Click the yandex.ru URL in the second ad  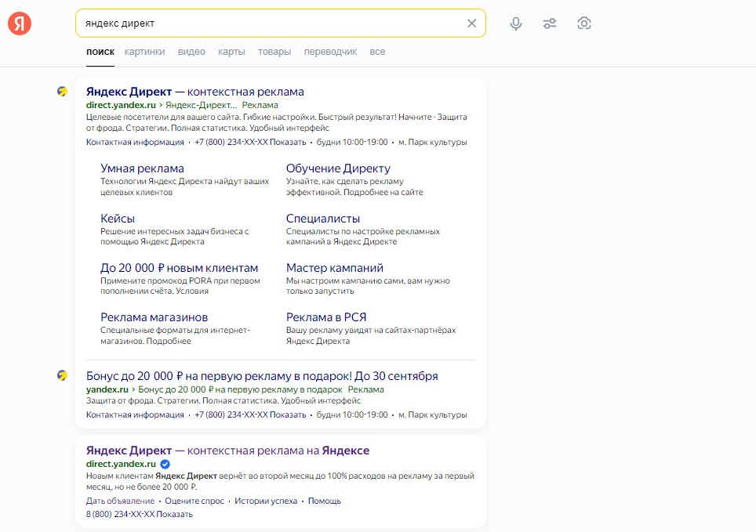tap(107, 389)
